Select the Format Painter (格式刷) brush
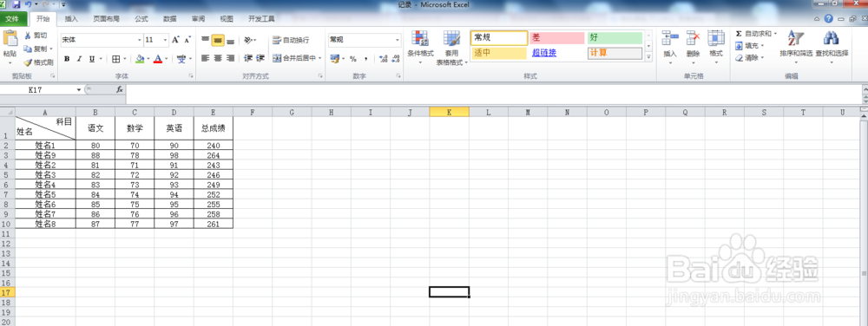The image size is (868, 326). (28, 62)
